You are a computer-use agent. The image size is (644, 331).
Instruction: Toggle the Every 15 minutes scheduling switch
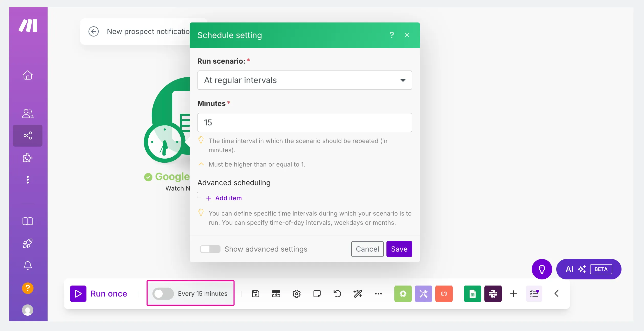[163, 294]
